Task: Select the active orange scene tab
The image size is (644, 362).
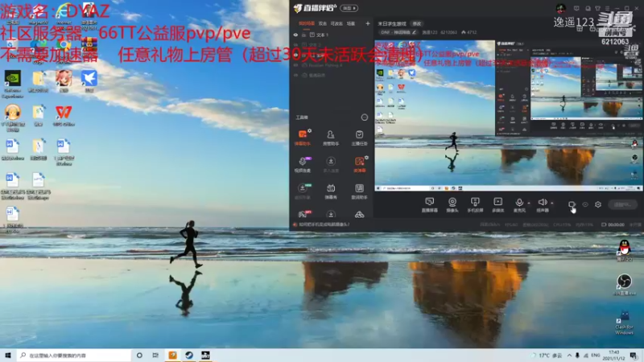Action: pyautogui.click(x=307, y=23)
